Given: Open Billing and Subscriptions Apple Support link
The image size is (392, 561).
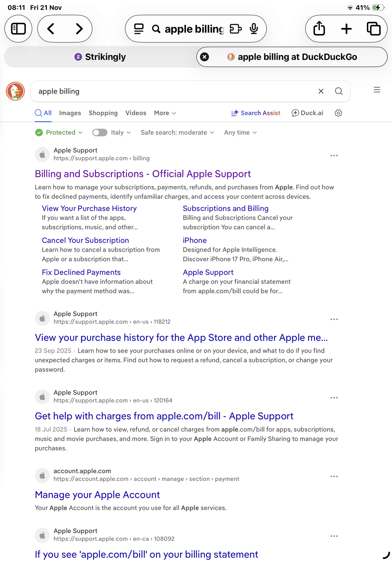Looking at the screenshot, I should (x=143, y=174).
